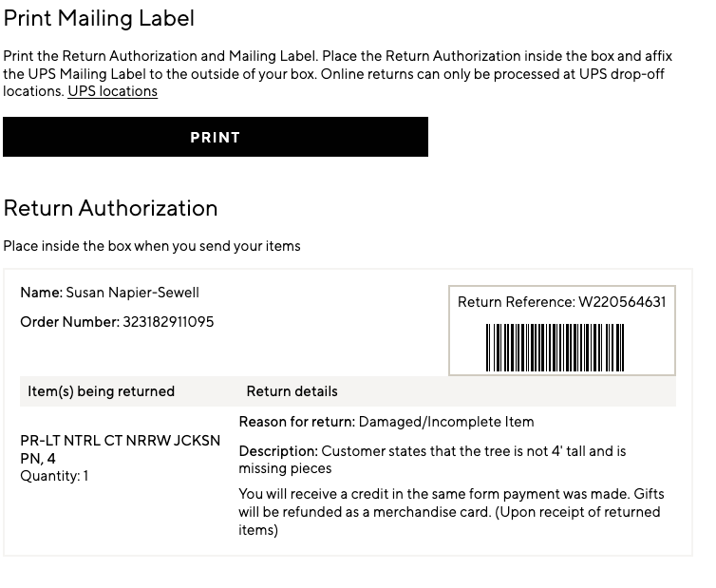Click the Description label in return details
This screenshot has height=588, width=716.
(x=277, y=451)
